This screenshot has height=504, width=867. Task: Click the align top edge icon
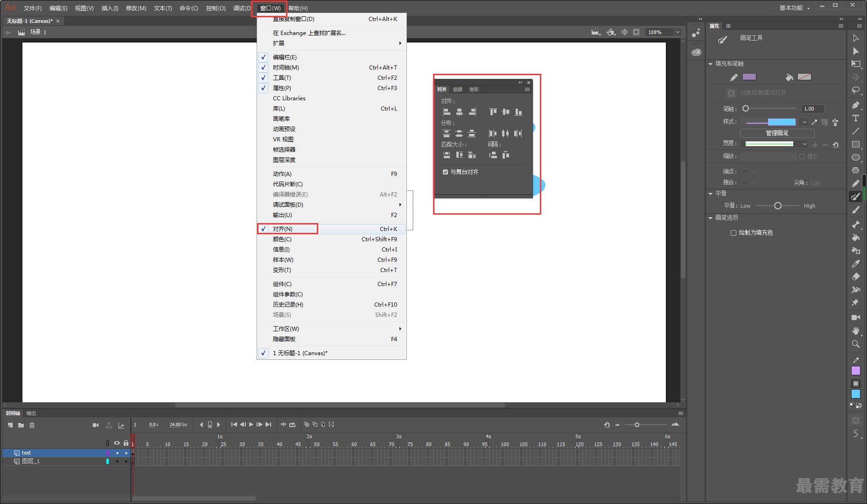(x=493, y=112)
